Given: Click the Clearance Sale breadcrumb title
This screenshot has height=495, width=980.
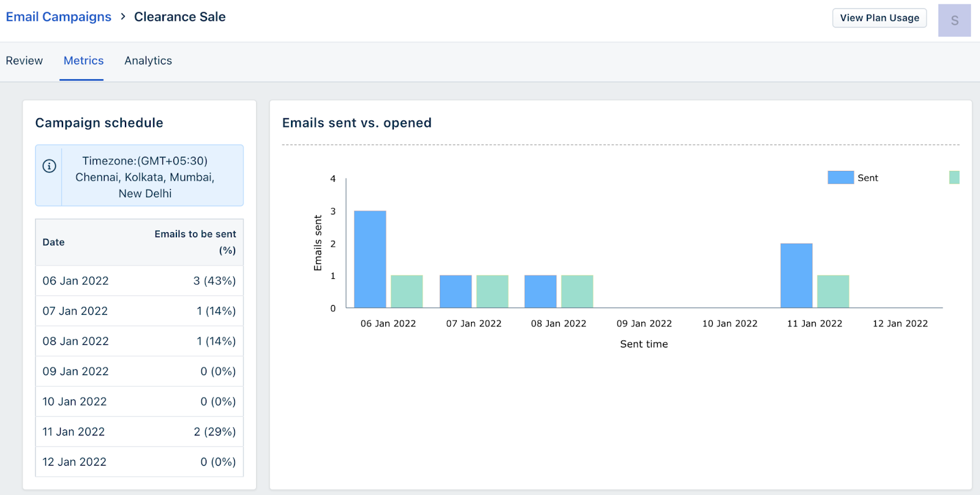Looking at the screenshot, I should click(x=180, y=17).
